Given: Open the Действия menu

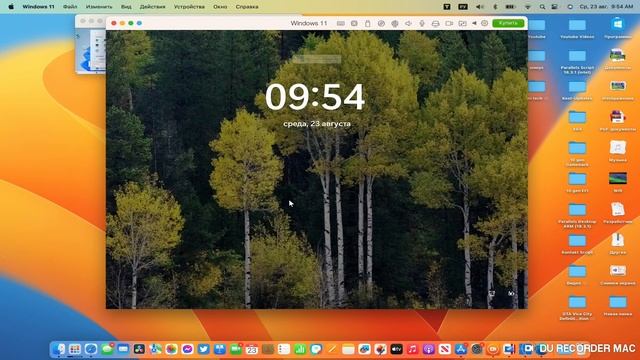Looking at the screenshot, I should (x=153, y=7).
